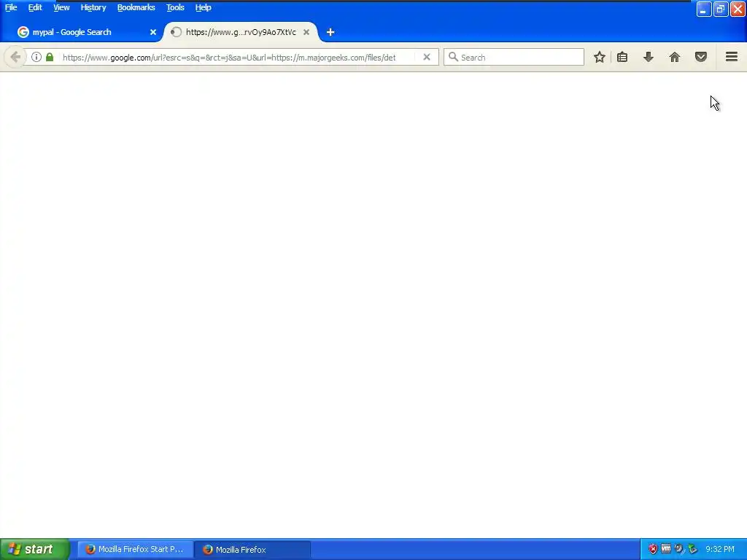Image resolution: width=747 pixels, height=560 pixels.
Task: Minimize the Firefox window
Action: coord(704,9)
